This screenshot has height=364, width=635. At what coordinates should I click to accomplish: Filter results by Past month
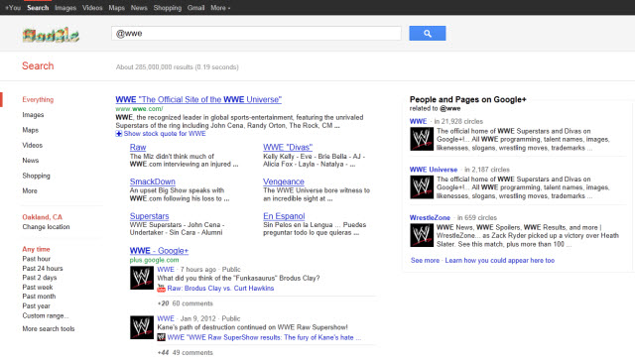click(39, 297)
